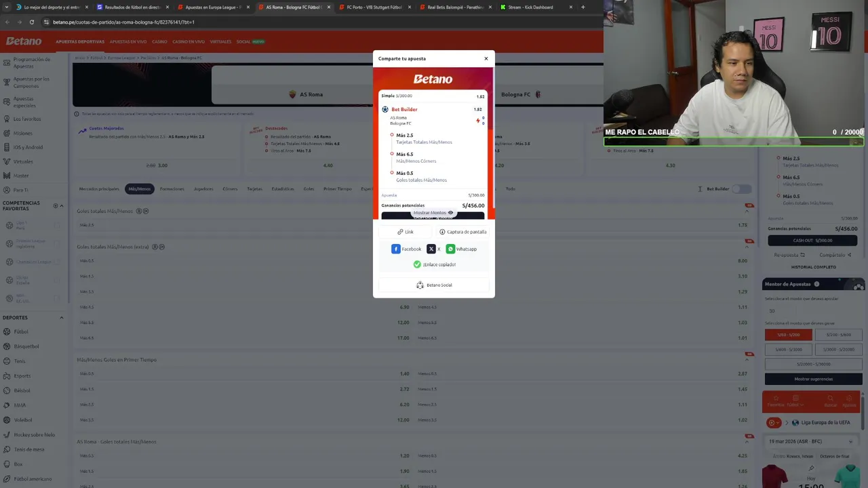Select Hockey sobre hielo in sidebar
The width and height of the screenshot is (868, 488).
(x=34, y=434)
